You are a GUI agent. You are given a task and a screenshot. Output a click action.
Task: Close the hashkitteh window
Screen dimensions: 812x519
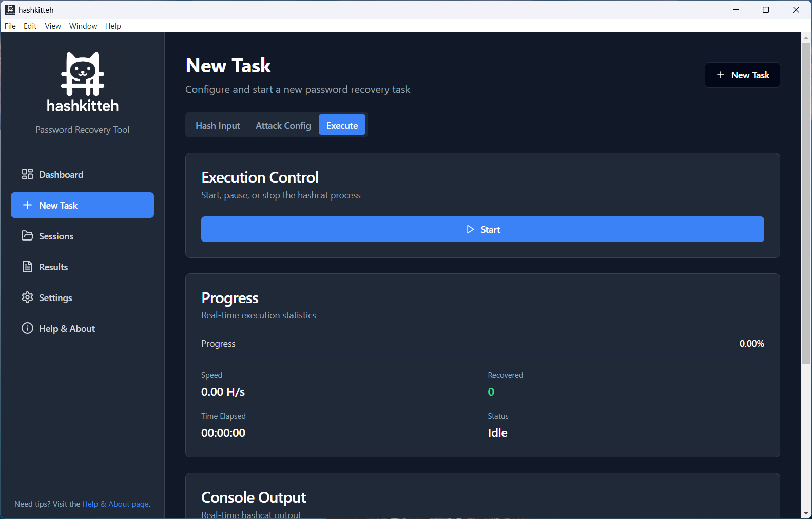click(x=796, y=10)
